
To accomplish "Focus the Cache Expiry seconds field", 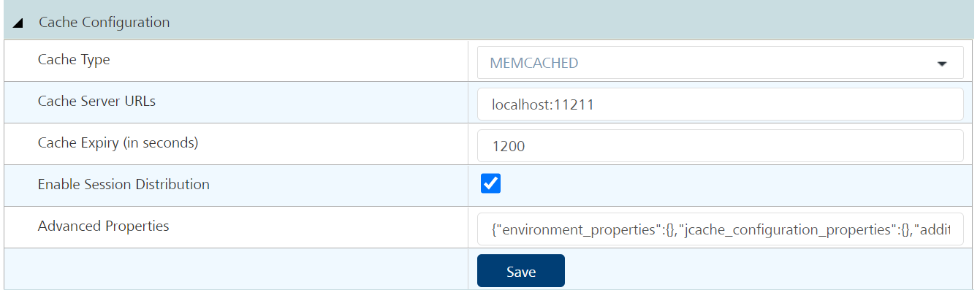I will coord(721,146).
